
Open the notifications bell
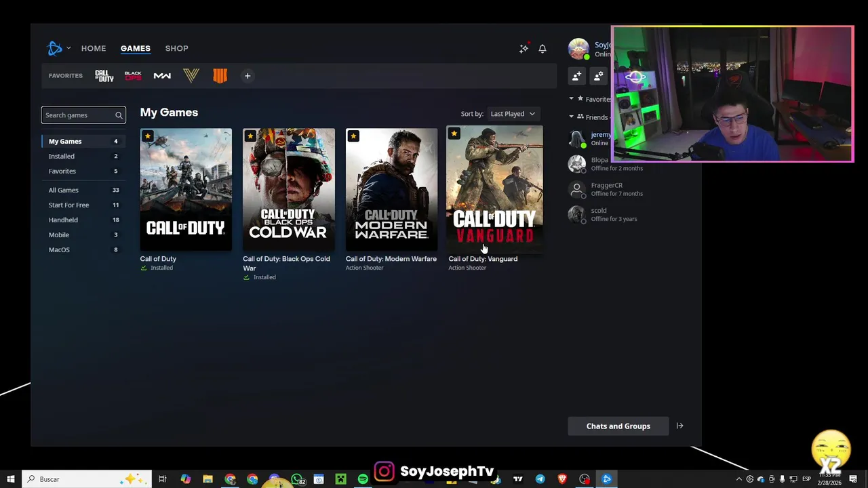pyautogui.click(x=542, y=48)
